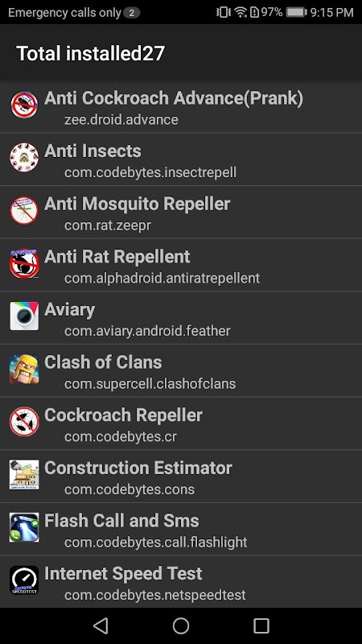Tap the Internet Speed Test gauge icon
362x644 pixels.
24,580
